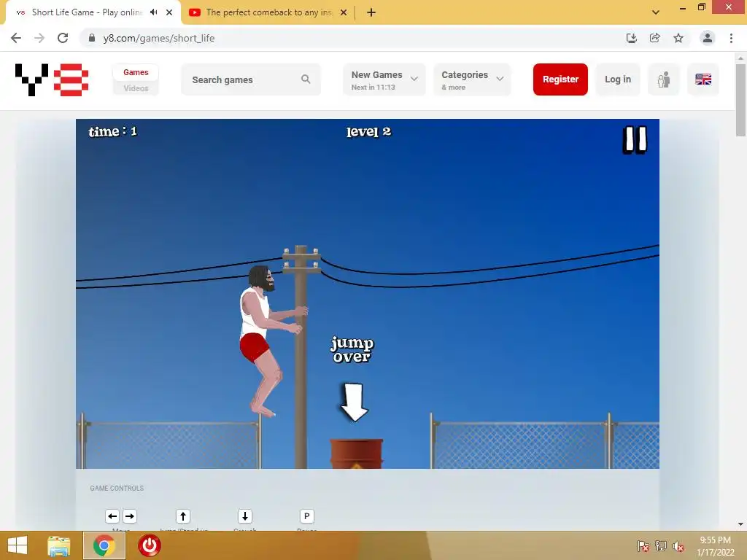Click the red Register button
The height and width of the screenshot is (560, 747).
(x=560, y=79)
